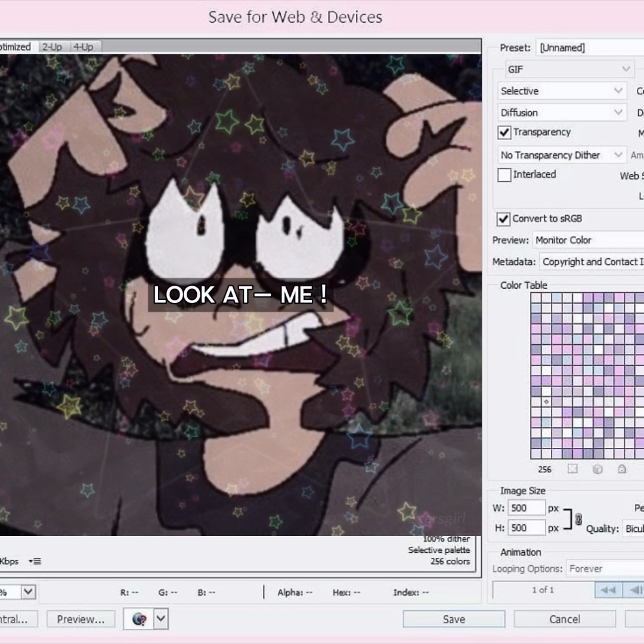Toggle the Convert to sRGB checkbox
Image resolution: width=644 pixels, height=644 pixels.
(503, 219)
